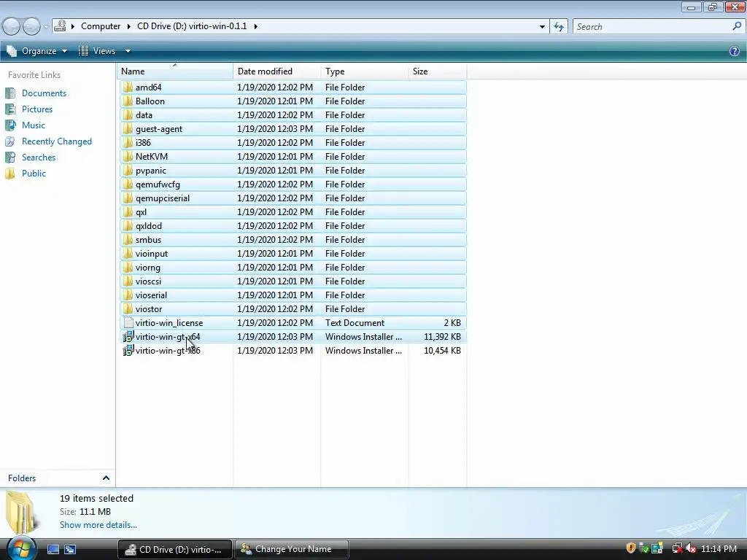This screenshot has width=747, height=560.
Task: Open Pictures in Favorite Links
Action: click(37, 109)
